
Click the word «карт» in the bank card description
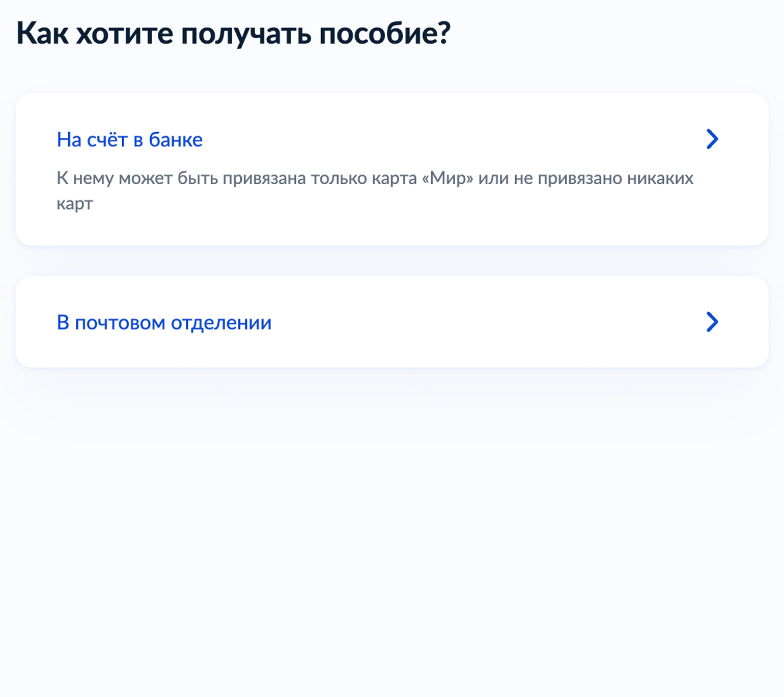click(75, 204)
